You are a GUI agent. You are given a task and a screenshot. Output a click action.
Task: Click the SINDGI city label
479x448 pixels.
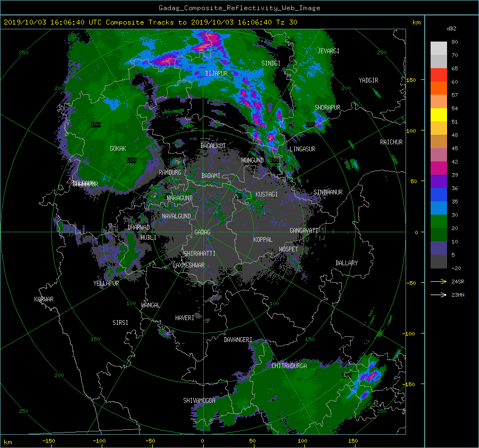tap(271, 63)
